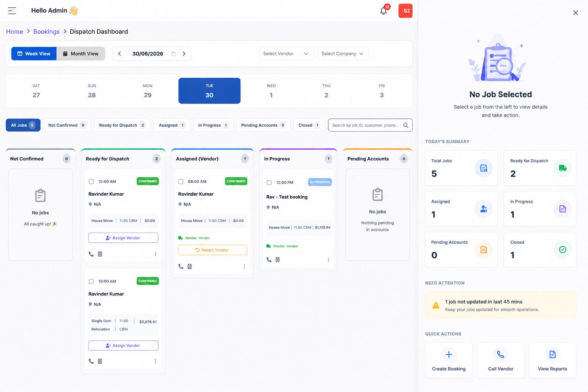The height and width of the screenshot is (392, 588).
Task: Go to next date with right chevron
Action: click(184, 54)
